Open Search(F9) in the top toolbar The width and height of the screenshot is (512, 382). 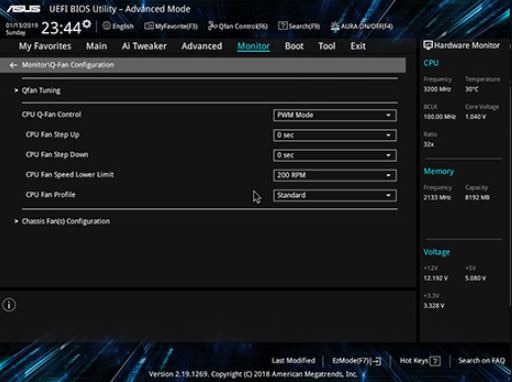(x=299, y=26)
